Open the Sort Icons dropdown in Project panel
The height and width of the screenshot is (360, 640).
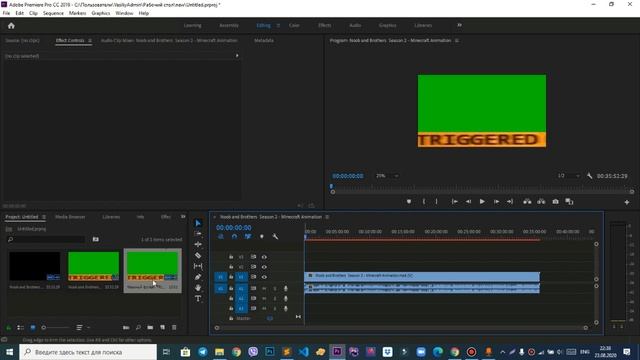82,327
